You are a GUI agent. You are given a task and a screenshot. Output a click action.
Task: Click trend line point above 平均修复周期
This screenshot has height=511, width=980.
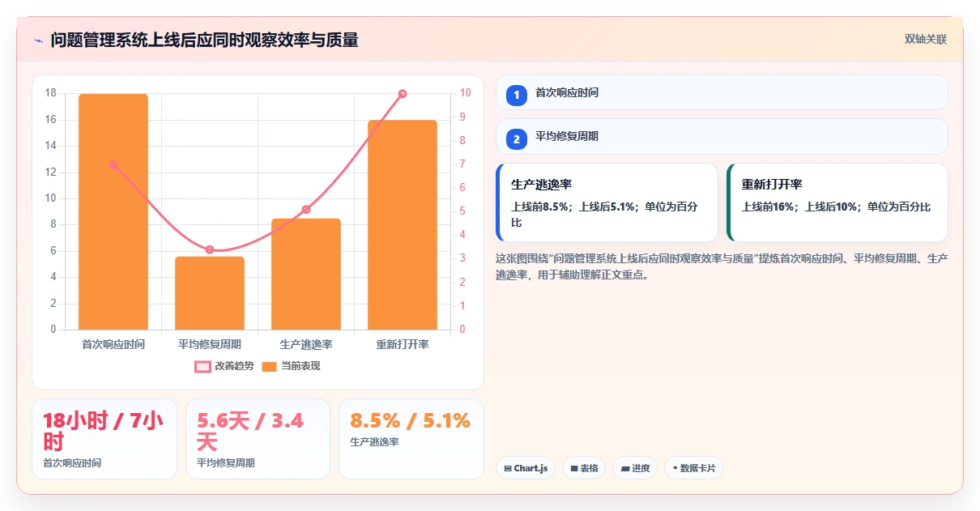coord(210,249)
